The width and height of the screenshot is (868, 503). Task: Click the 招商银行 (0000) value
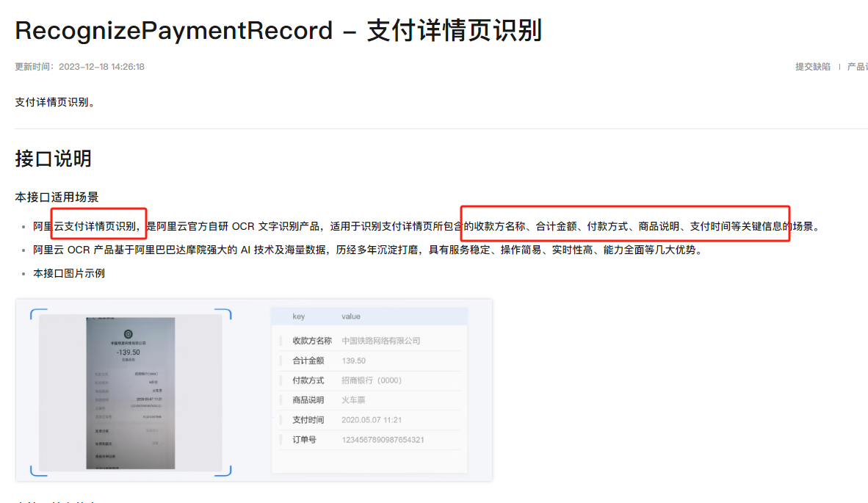pyautogui.click(x=372, y=380)
